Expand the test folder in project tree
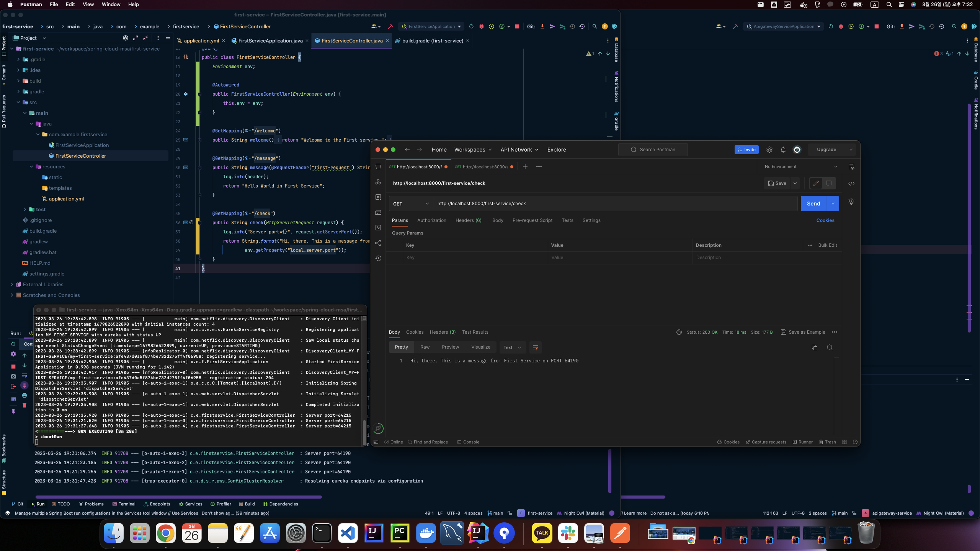Image resolution: width=980 pixels, height=551 pixels. pos(25,209)
